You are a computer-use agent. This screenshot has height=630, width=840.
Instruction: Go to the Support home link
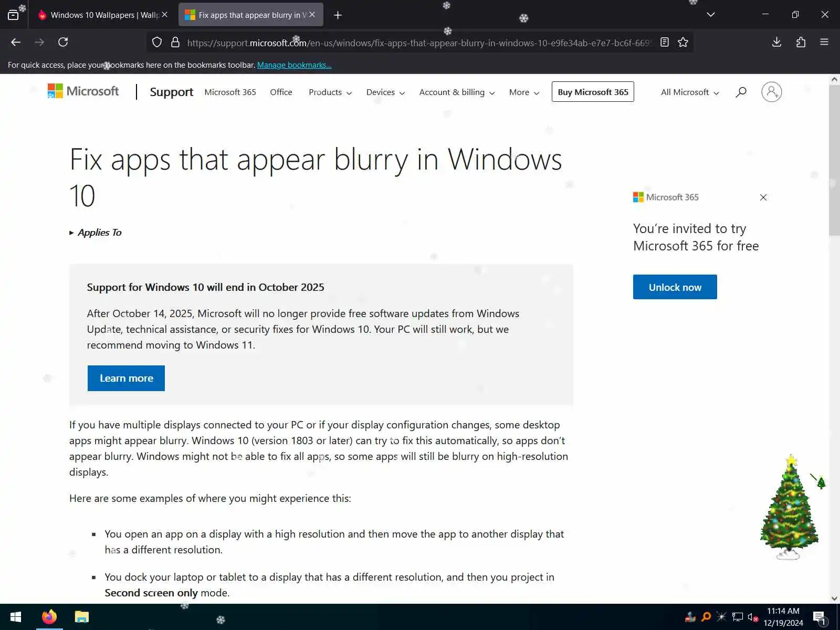click(171, 92)
